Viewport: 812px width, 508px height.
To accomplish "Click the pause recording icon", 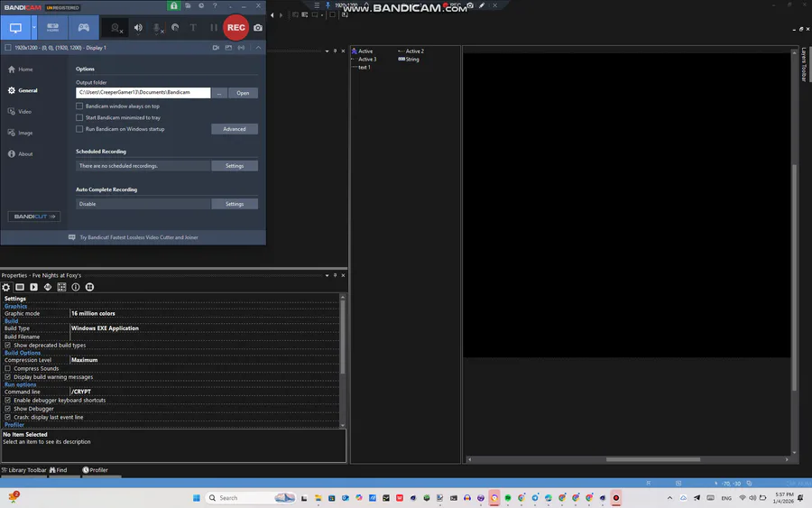I will click(x=213, y=28).
